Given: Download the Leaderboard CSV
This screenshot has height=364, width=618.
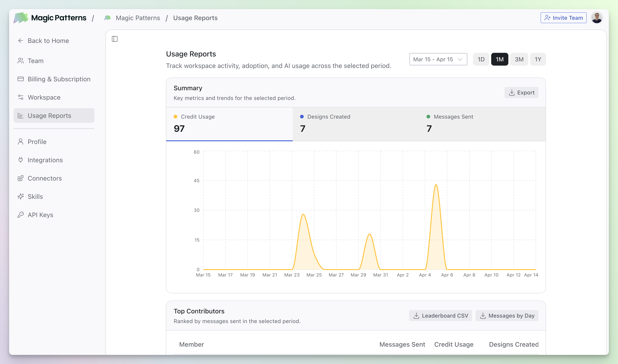Looking at the screenshot, I should pyautogui.click(x=440, y=316).
